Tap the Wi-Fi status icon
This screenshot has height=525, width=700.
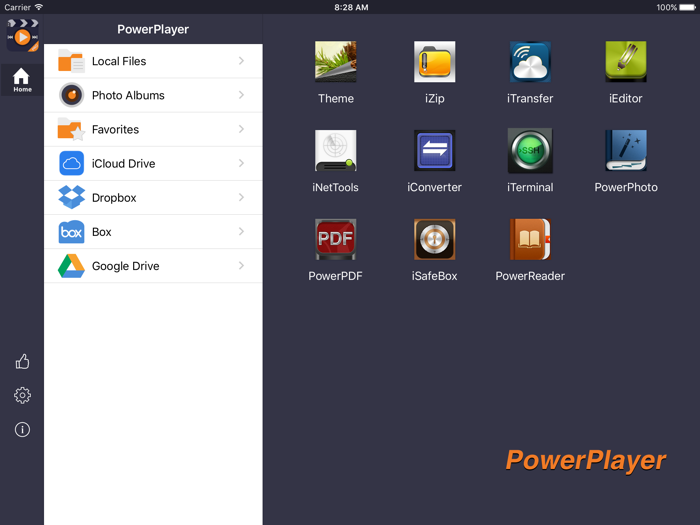coord(39,7)
